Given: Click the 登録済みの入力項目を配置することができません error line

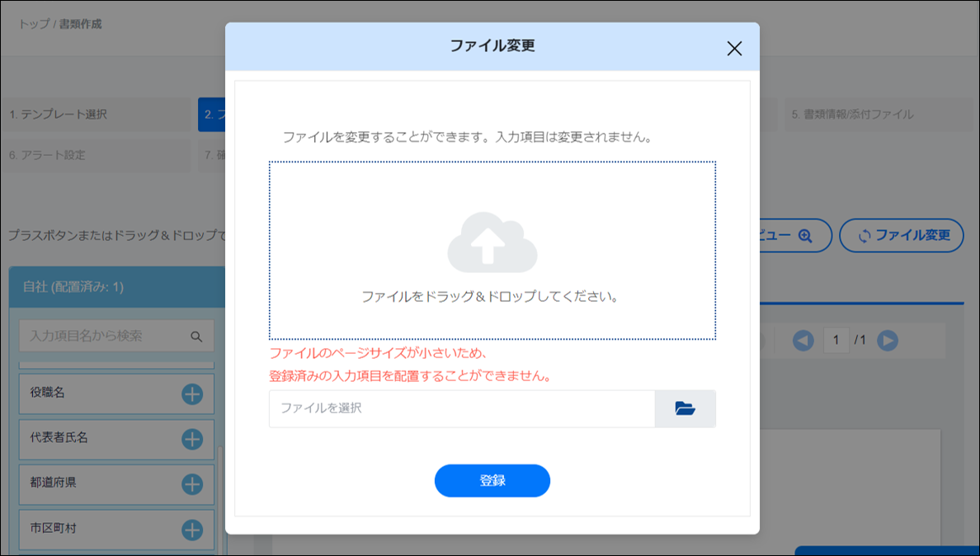Looking at the screenshot, I should point(410,376).
